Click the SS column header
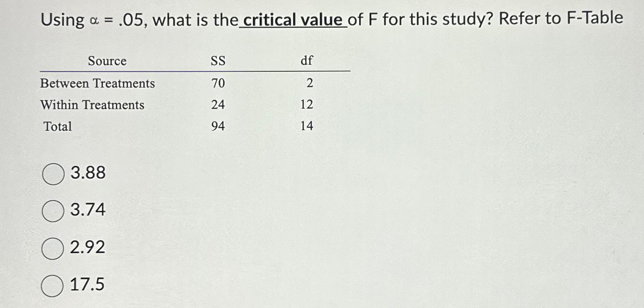Screen dimensions: 644x308 [217, 61]
